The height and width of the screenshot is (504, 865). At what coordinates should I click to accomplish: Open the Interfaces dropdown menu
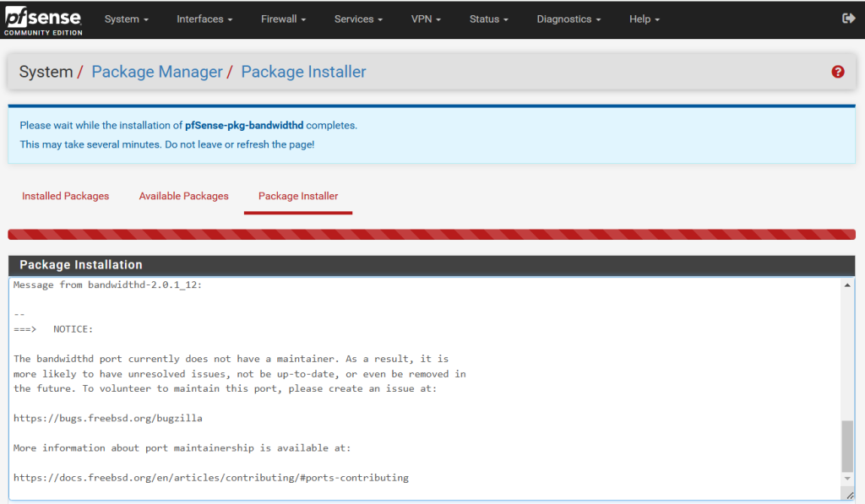(204, 19)
